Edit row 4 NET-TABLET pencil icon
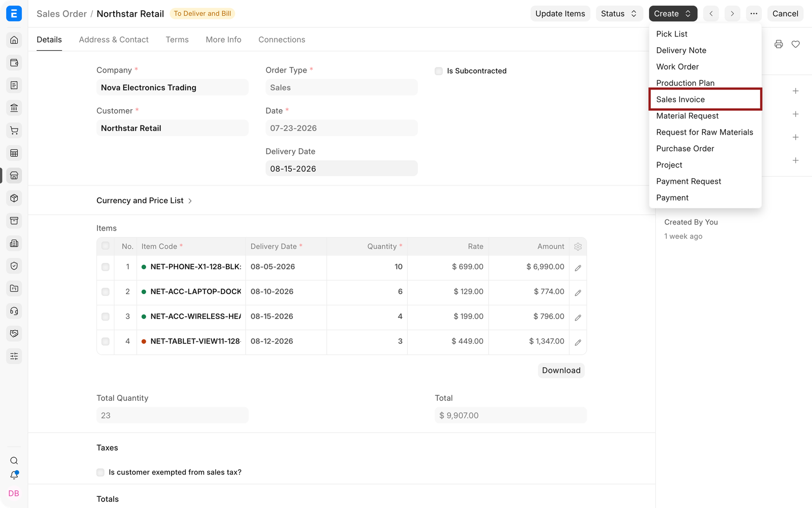812x508 pixels. click(x=578, y=342)
